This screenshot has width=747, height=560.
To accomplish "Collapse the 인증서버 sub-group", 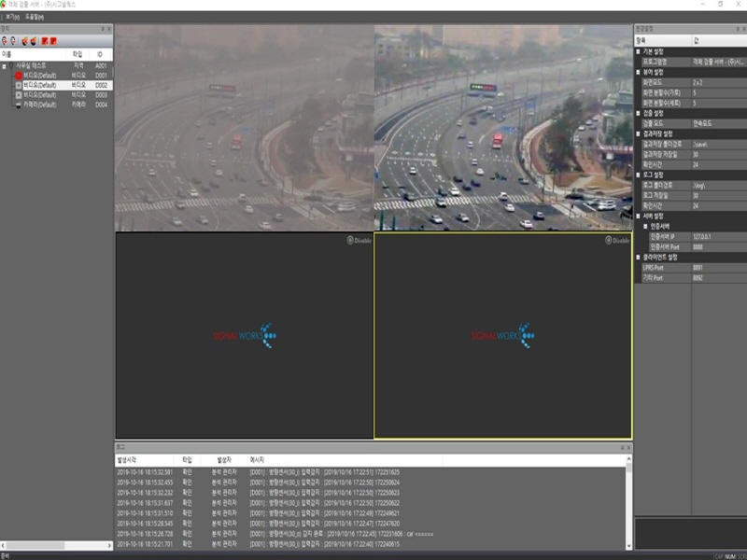I will pos(645,227).
